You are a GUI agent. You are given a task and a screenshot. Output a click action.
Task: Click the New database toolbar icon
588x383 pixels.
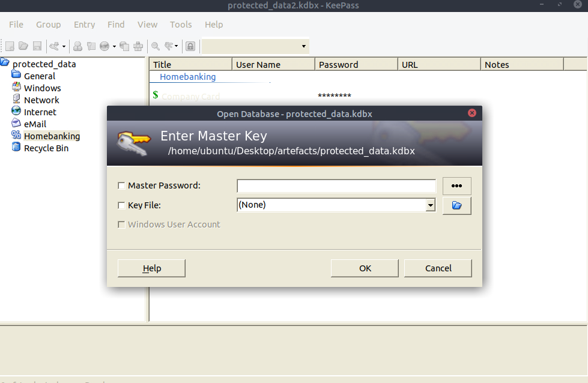10,46
